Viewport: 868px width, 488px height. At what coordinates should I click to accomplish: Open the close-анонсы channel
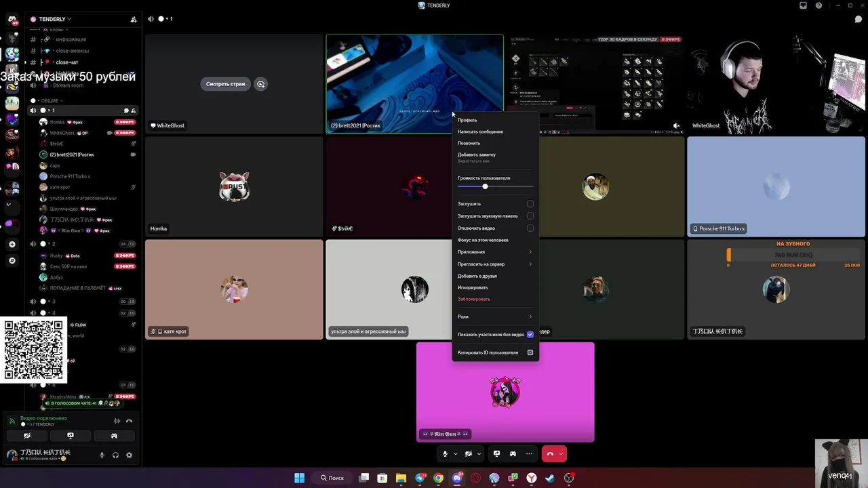pyautogui.click(x=72, y=51)
